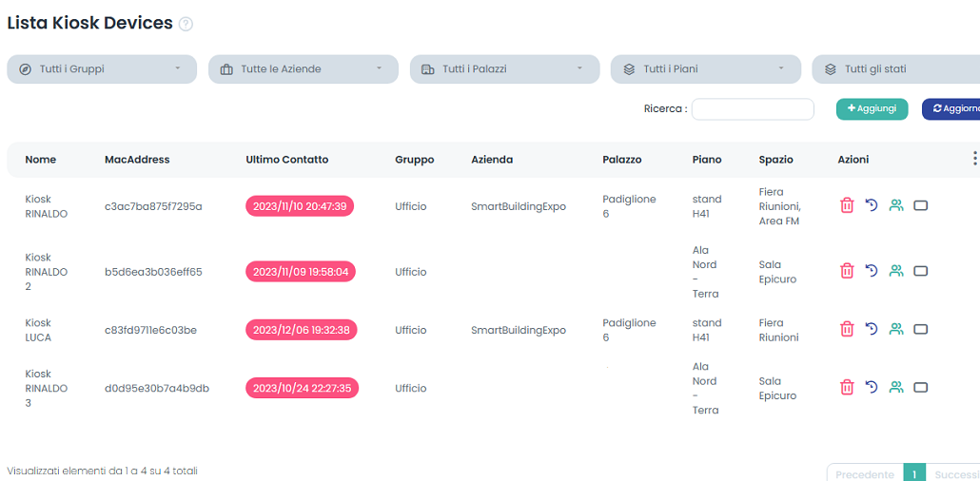This screenshot has height=481, width=980.
Task: Click users icon in Kiosk RINALDO row
Action: [895, 205]
